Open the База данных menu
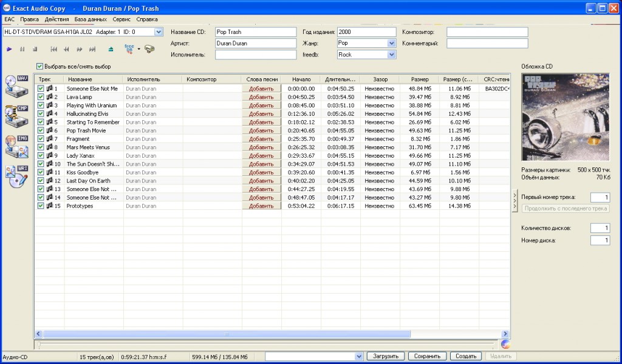The image size is (622, 364). tap(91, 19)
